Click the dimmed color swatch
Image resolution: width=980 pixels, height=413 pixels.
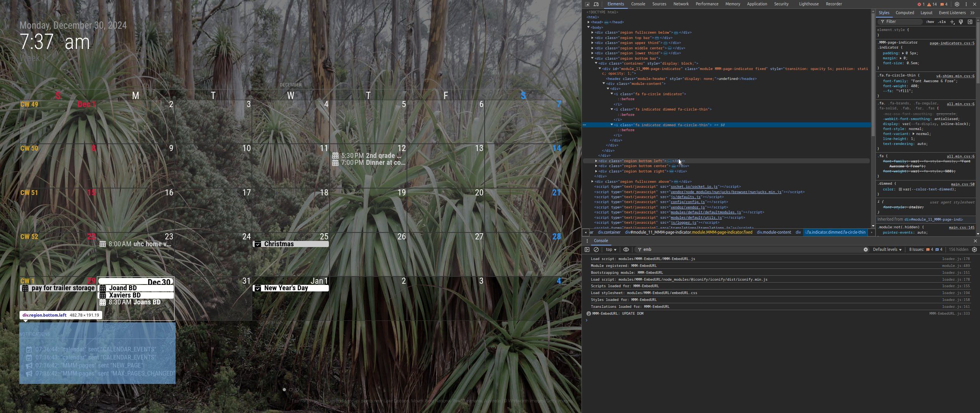pos(900,189)
